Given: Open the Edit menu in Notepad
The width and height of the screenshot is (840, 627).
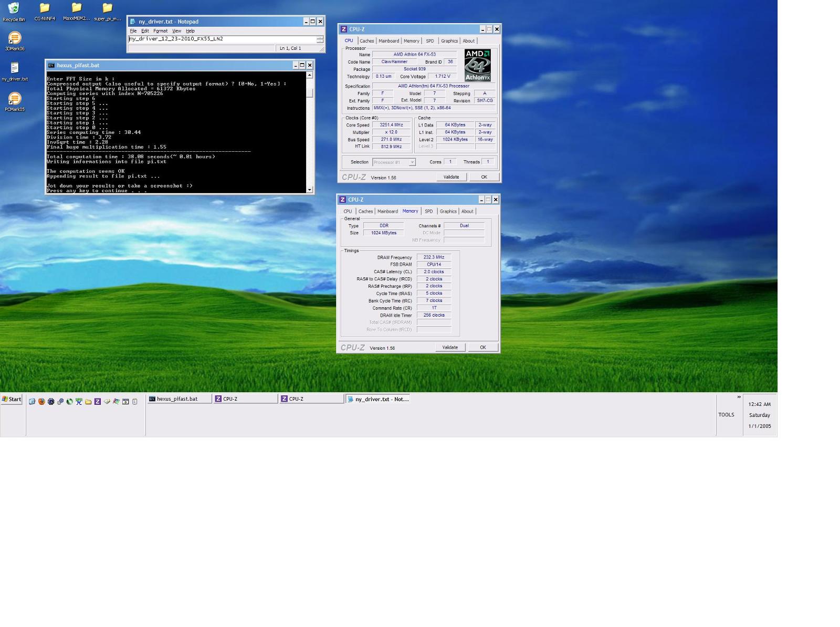Looking at the screenshot, I should pyautogui.click(x=145, y=31).
